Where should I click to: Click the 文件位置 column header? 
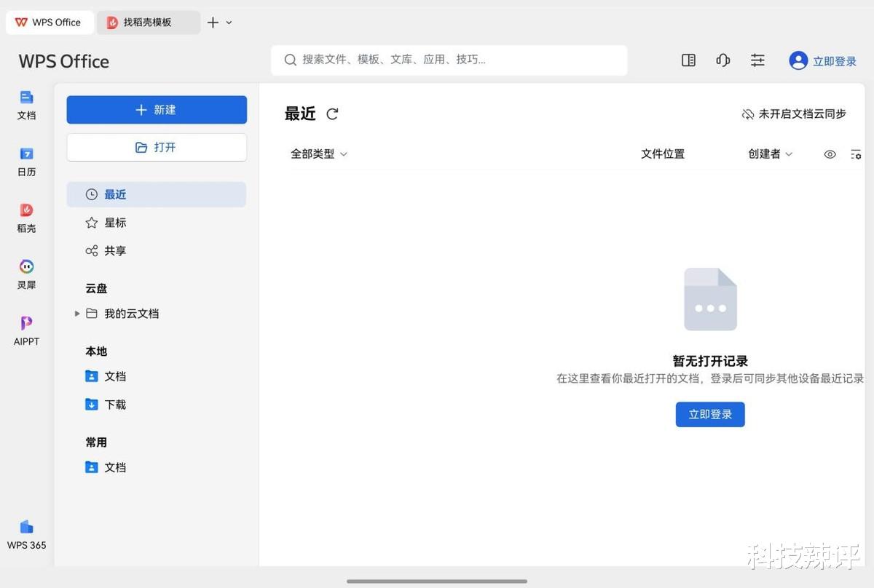pos(663,154)
